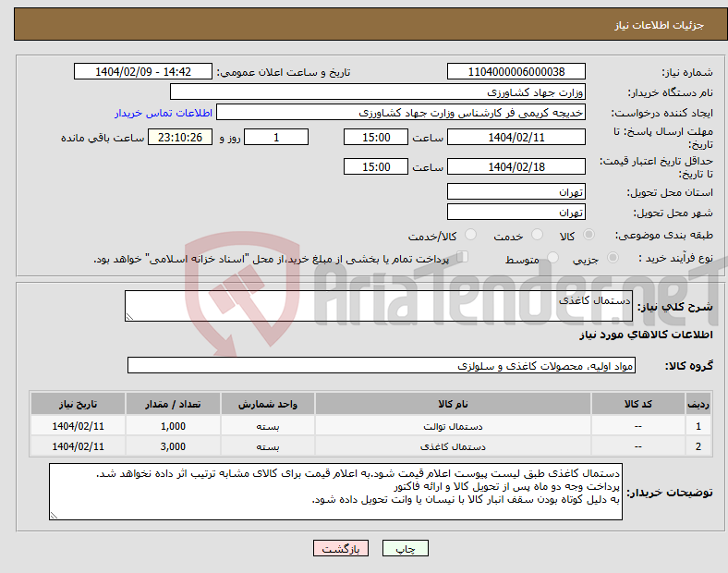This screenshot has height=573, width=728.
Task: Click the تعداد / مقدار column header
Action: pyautogui.click(x=173, y=404)
